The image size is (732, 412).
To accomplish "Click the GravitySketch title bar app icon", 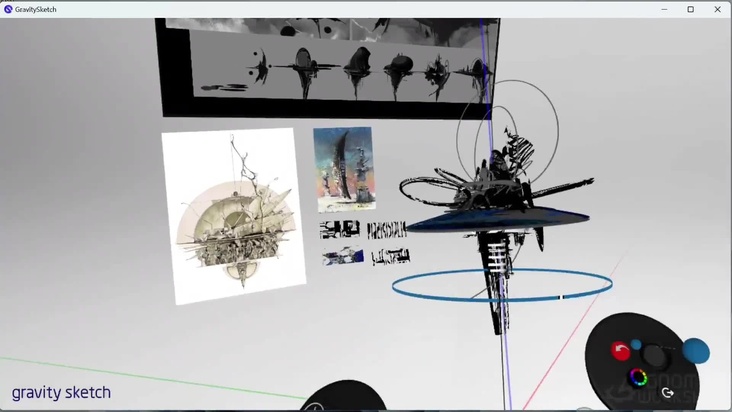I will click(x=8, y=9).
